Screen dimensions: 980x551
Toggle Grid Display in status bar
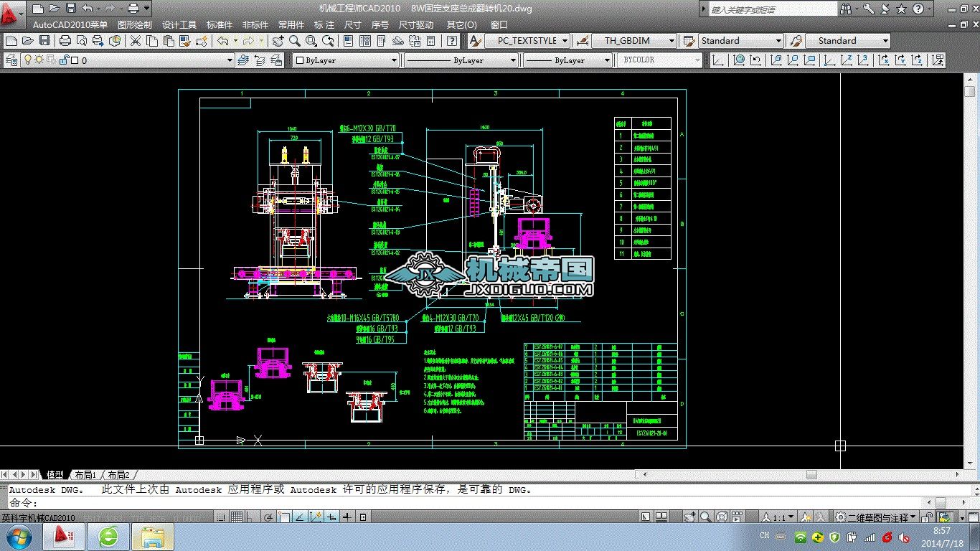(237, 517)
